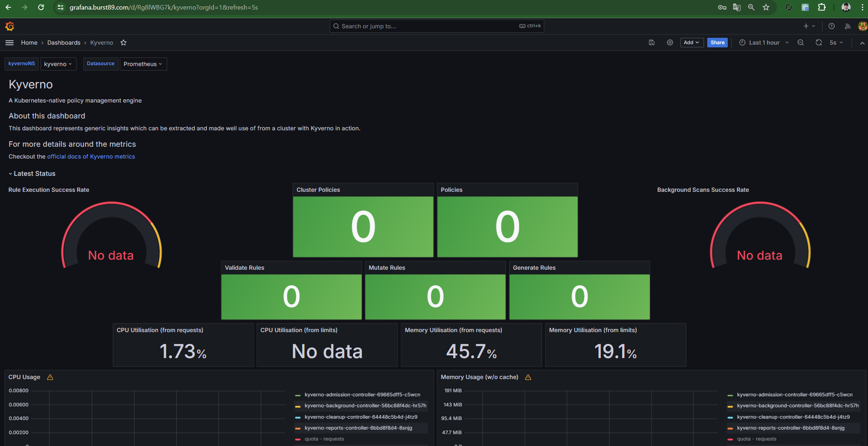Refresh dashboard with circular arrows icon

tap(819, 43)
